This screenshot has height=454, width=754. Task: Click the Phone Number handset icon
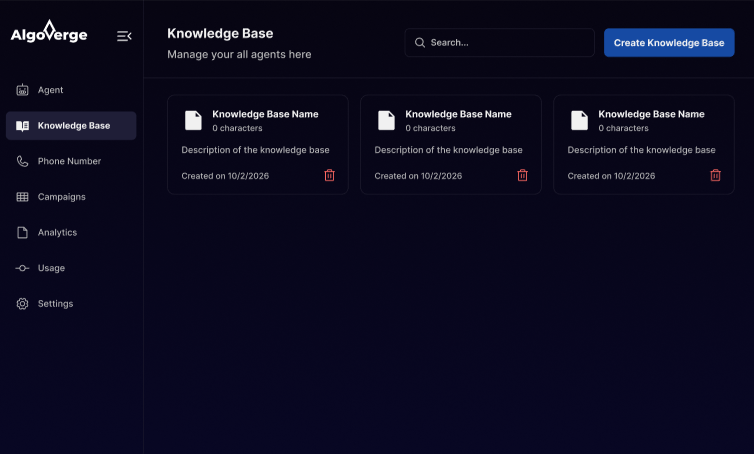pos(23,161)
